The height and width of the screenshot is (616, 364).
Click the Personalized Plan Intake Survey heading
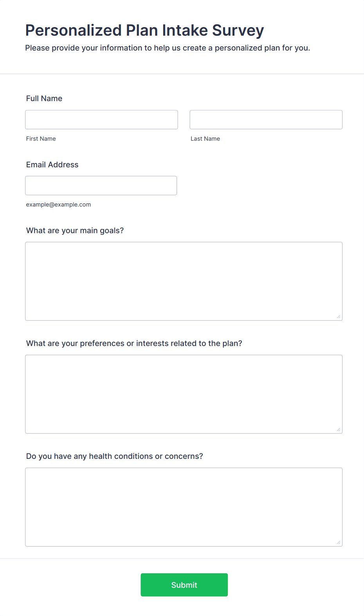tap(145, 30)
